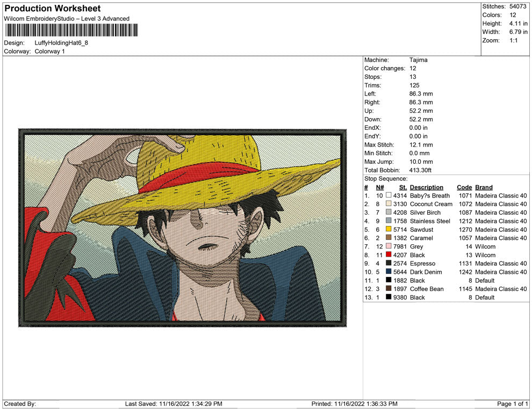Click the 'Printed: 11/16/2022 1:36:33 PM' footer
This screenshot has height=409, width=532.
pyautogui.click(x=355, y=404)
